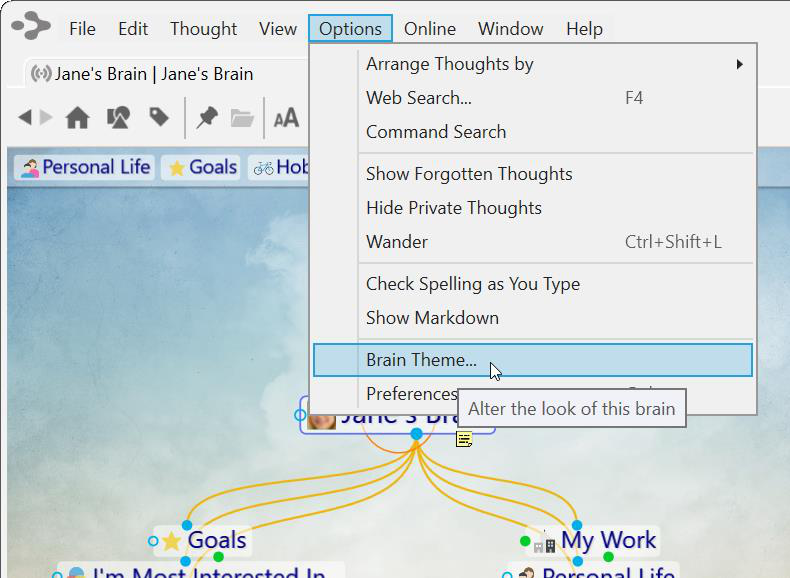790x578 pixels.
Task: Toggle Show Markdown option
Action: coord(432,318)
